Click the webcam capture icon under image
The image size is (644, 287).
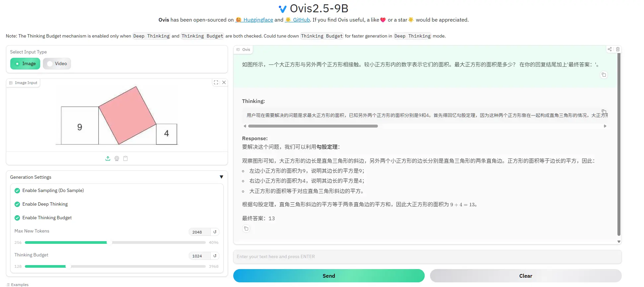(x=117, y=158)
